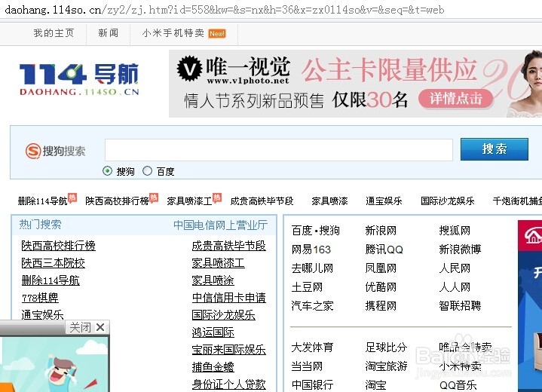Go to 中国银行 site link
Screen dimensions: 542x392
pos(312,384)
